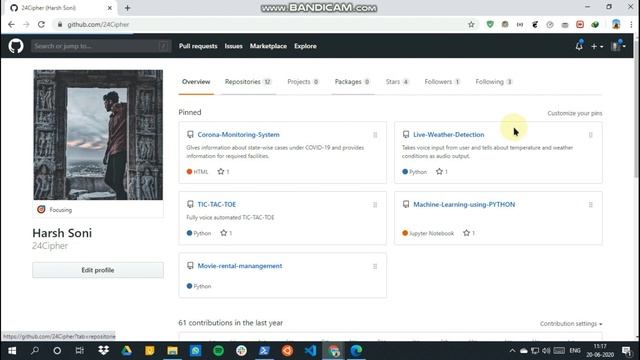
Task: Grab the drag handle on Movie-rental-manangement card
Action: (x=375, y=266)
